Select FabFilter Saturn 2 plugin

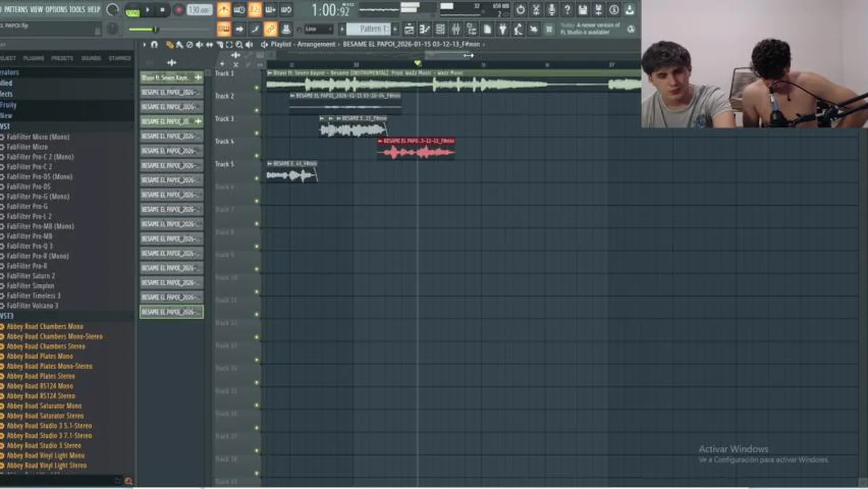[31, 276]
